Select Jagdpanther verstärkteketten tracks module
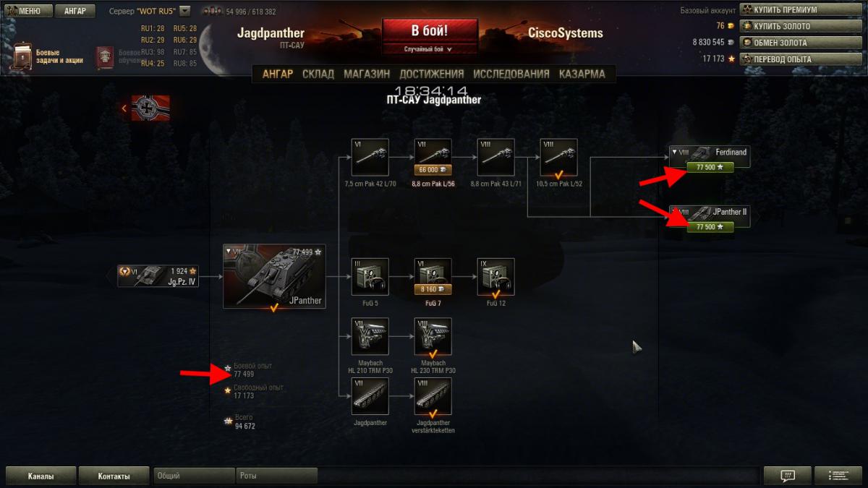 (x=433, y=396)
